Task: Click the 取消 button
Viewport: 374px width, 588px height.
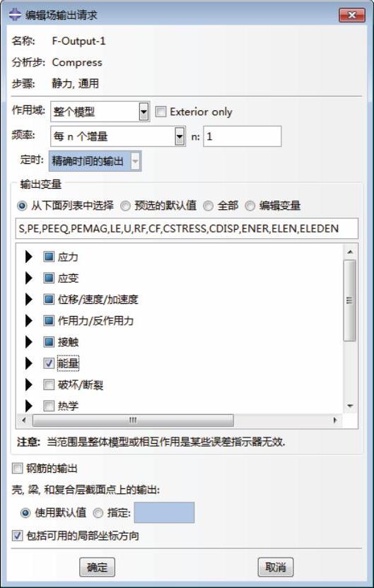Action: pos(276,568)
